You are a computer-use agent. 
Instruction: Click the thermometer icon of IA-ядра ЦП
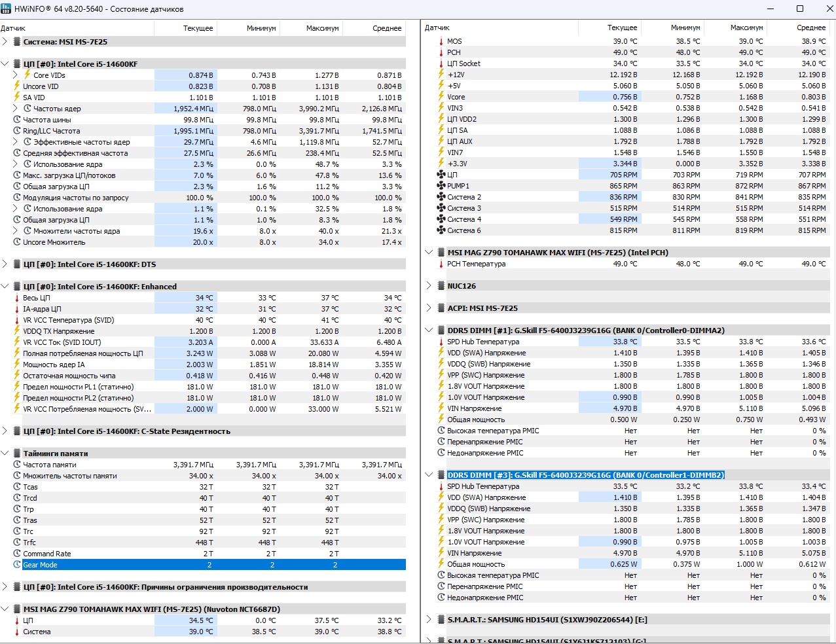pos(17,309)
